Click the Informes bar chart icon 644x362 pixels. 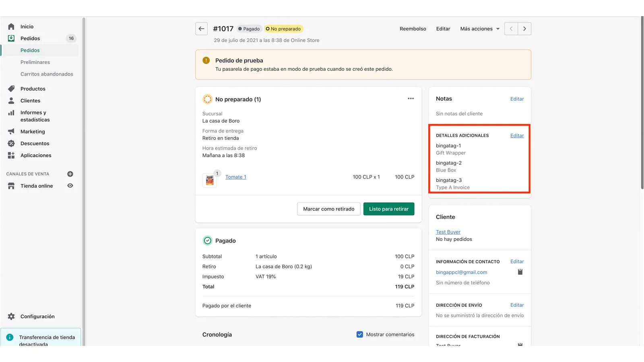point(11,113)
